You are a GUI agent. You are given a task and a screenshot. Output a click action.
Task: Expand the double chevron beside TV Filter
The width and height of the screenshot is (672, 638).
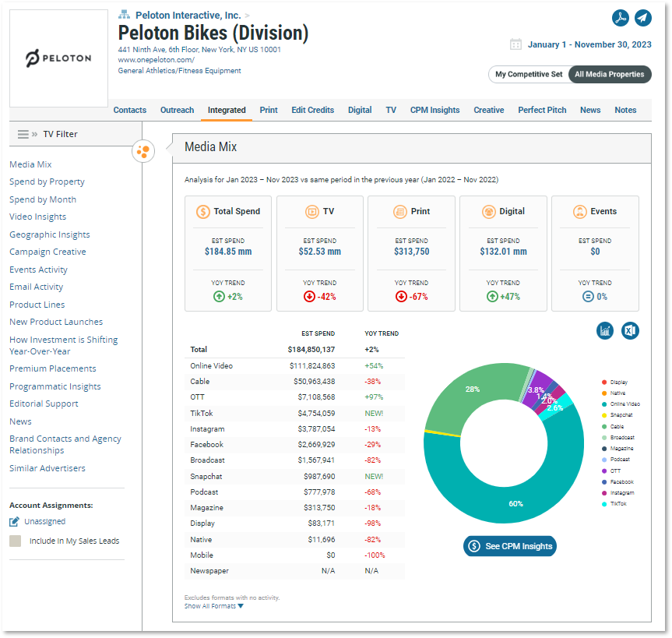(x=35, y=134)
